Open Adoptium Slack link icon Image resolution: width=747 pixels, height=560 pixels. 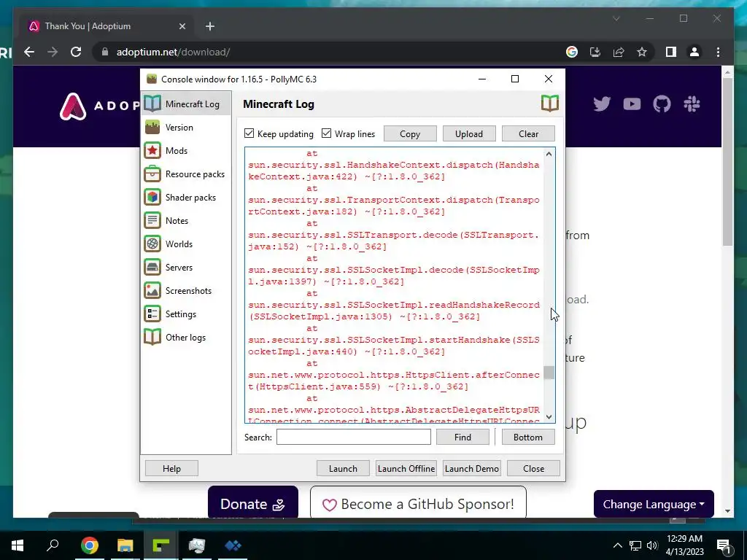pos(692,104)
